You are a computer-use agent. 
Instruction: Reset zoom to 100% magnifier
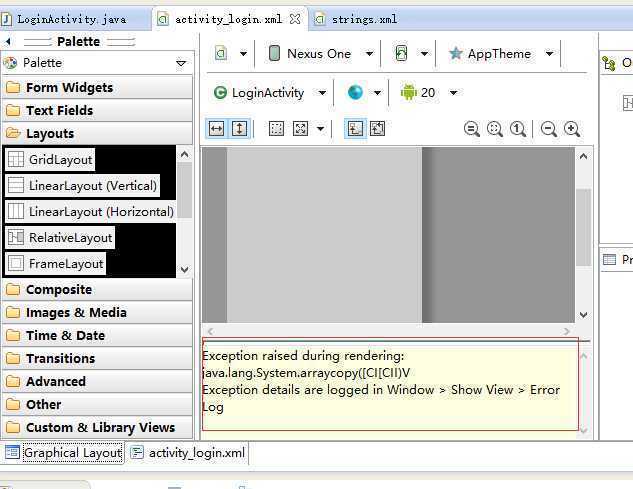click(518, 129)
